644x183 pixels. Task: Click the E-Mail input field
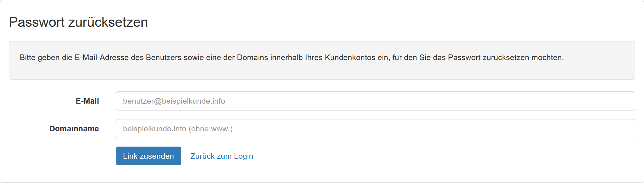coord(375,101)
